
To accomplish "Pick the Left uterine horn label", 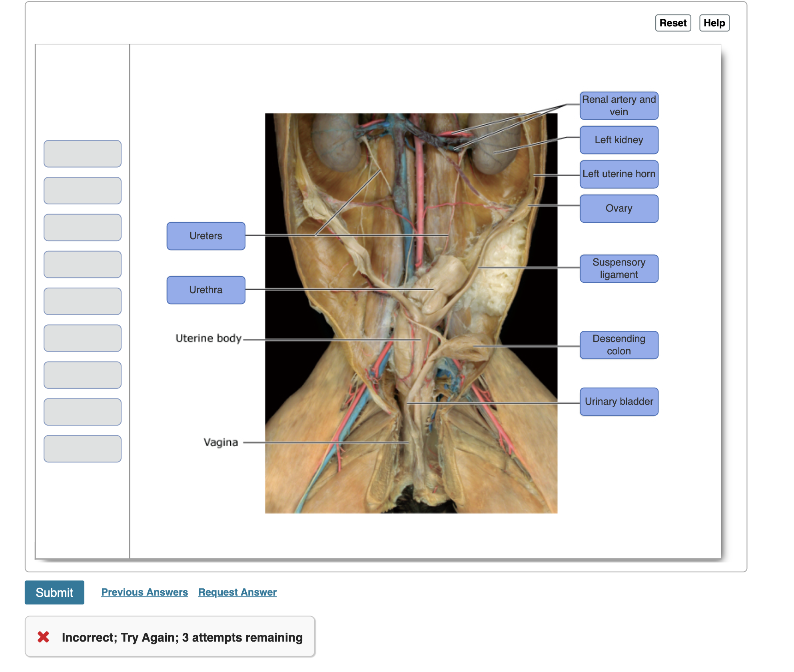I will point(618,174).
